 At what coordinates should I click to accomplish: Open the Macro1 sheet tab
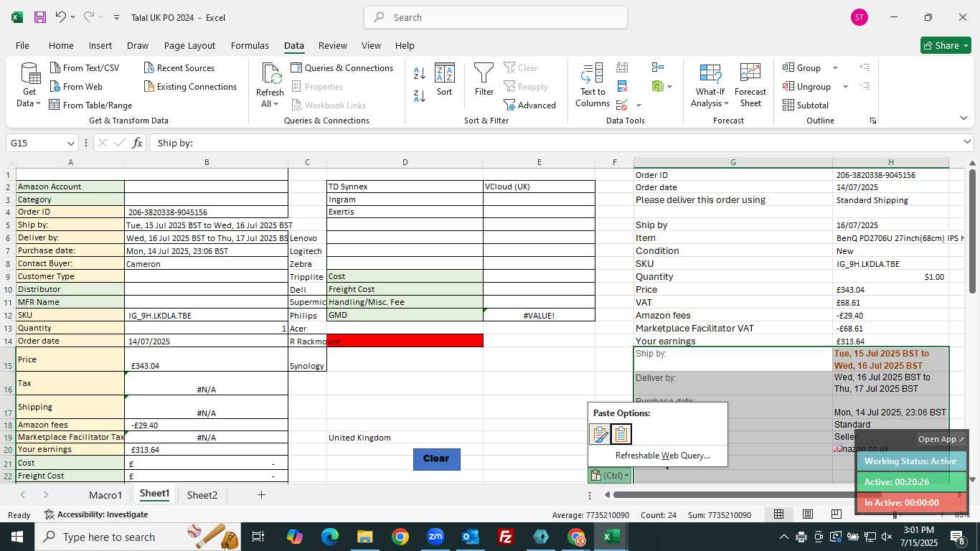[x=105, y=494]
